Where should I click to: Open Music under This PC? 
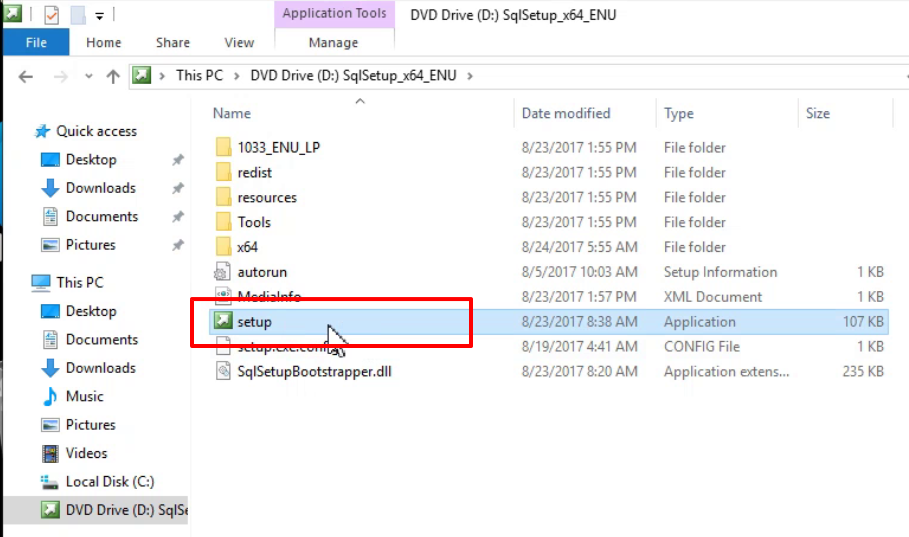click(85, 396)
